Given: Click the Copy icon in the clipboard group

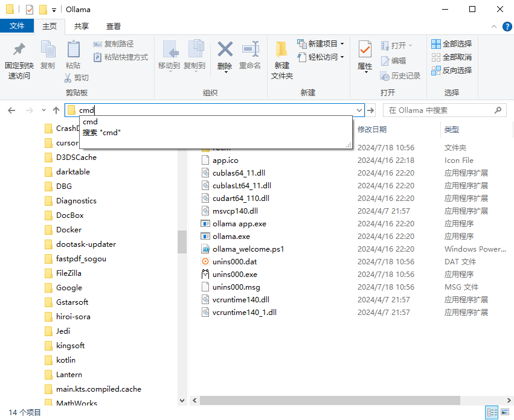Looking at the screenshot, I should click(48, 49).
